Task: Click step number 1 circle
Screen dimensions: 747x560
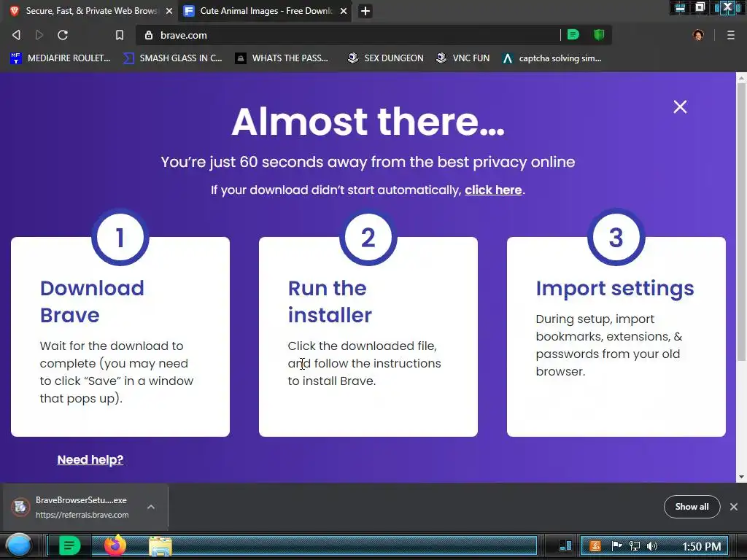Action: (120, 237)
